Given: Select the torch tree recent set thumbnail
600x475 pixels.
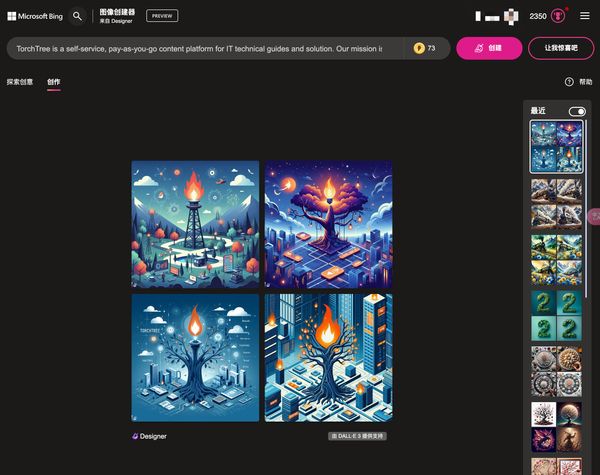Looking at the screenshot, I should (556, 147).
